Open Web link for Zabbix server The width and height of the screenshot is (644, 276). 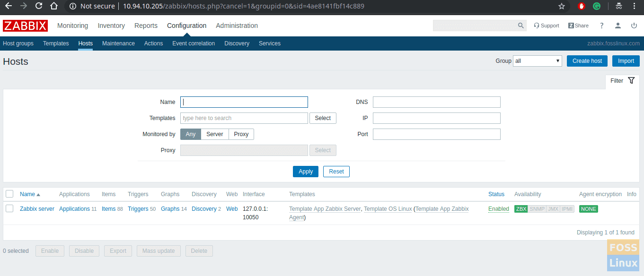[232, 209]
